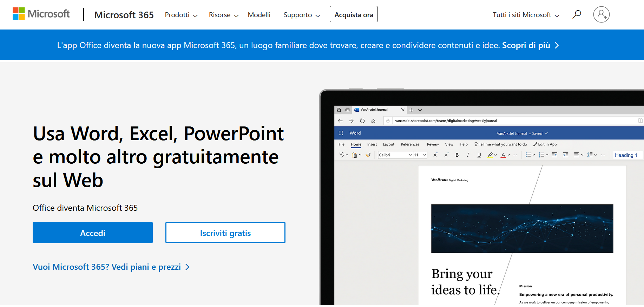The image size is (644, 307).
Task: Click the text highlight color button
Action: click(x=490, y=155)
